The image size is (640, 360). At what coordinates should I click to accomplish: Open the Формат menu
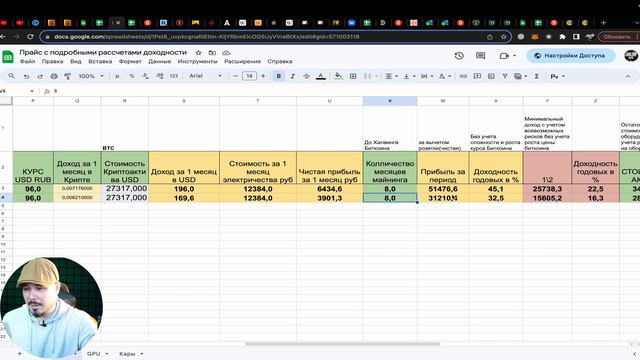coord(130,61)
